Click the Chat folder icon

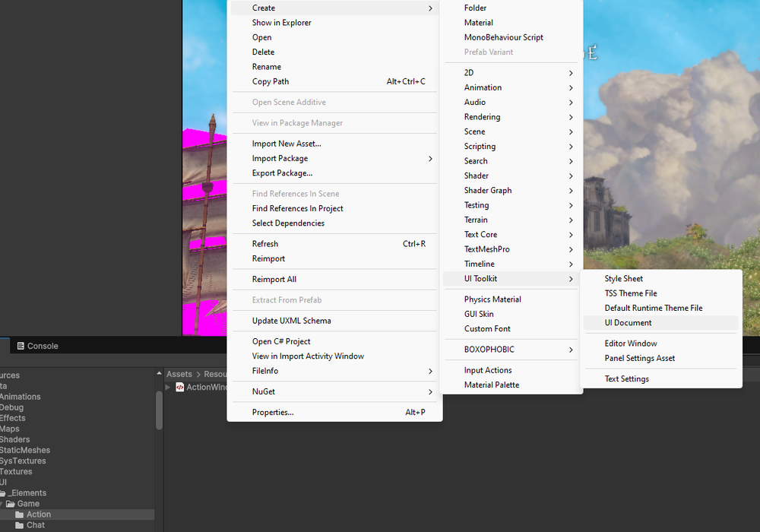point(20,525)
